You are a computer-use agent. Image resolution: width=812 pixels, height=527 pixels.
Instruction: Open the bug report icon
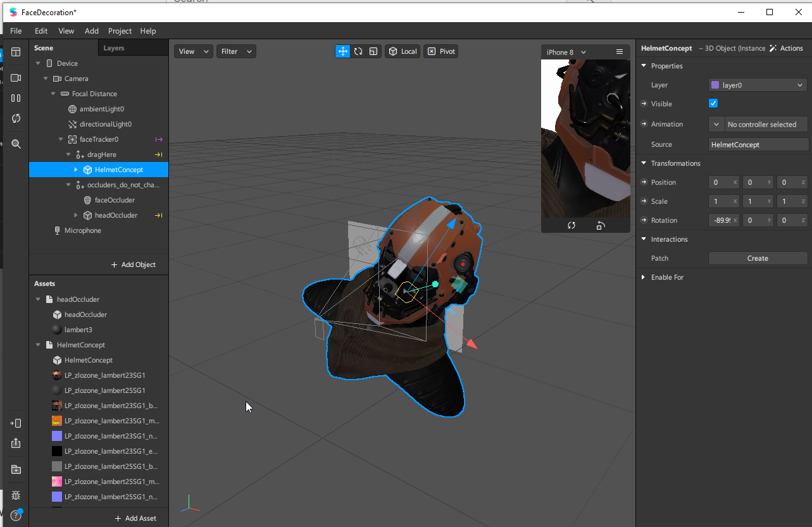[16, 495]
